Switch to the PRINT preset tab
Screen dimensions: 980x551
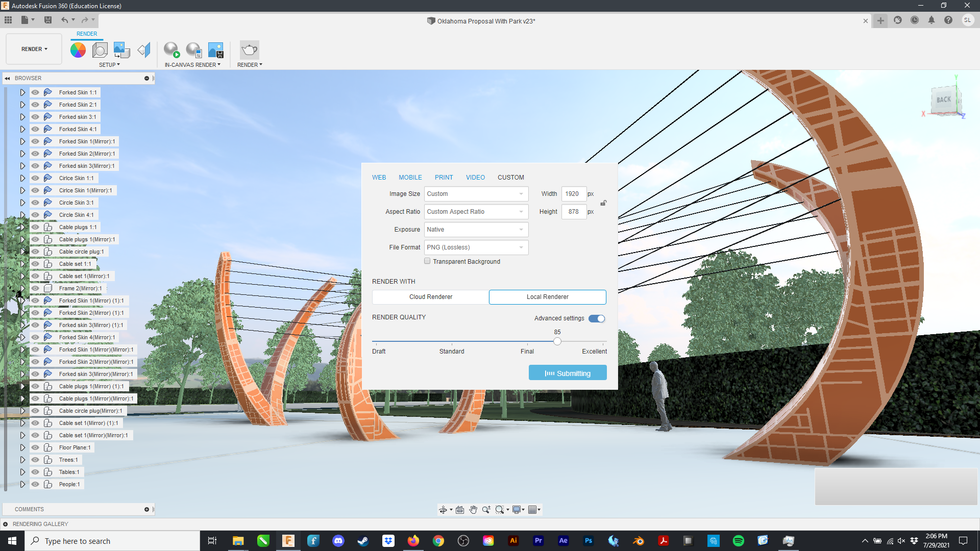[x=444, y=178]
